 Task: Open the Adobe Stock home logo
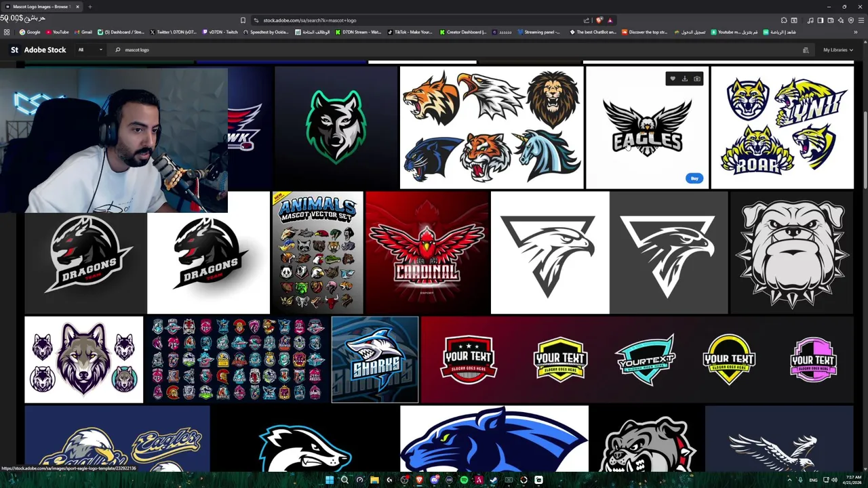(x=38, y=49)
